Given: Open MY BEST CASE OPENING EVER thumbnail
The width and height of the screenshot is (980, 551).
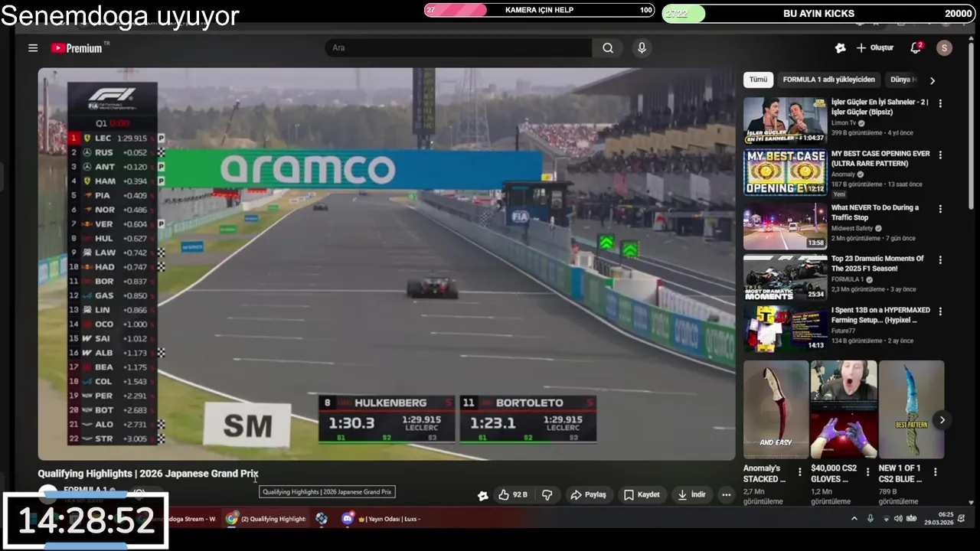Looking at the screenshot, I should pyautogui.click(x=785, y=172).
